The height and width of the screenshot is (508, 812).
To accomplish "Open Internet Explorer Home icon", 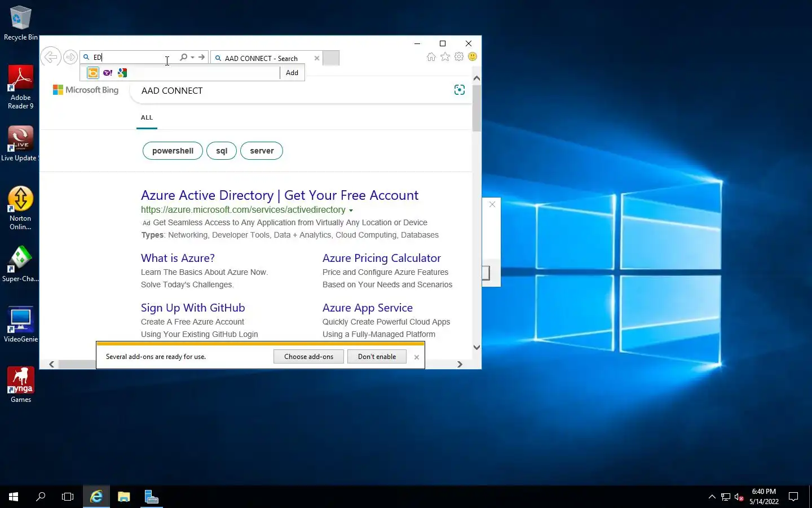I will point(431,56).
